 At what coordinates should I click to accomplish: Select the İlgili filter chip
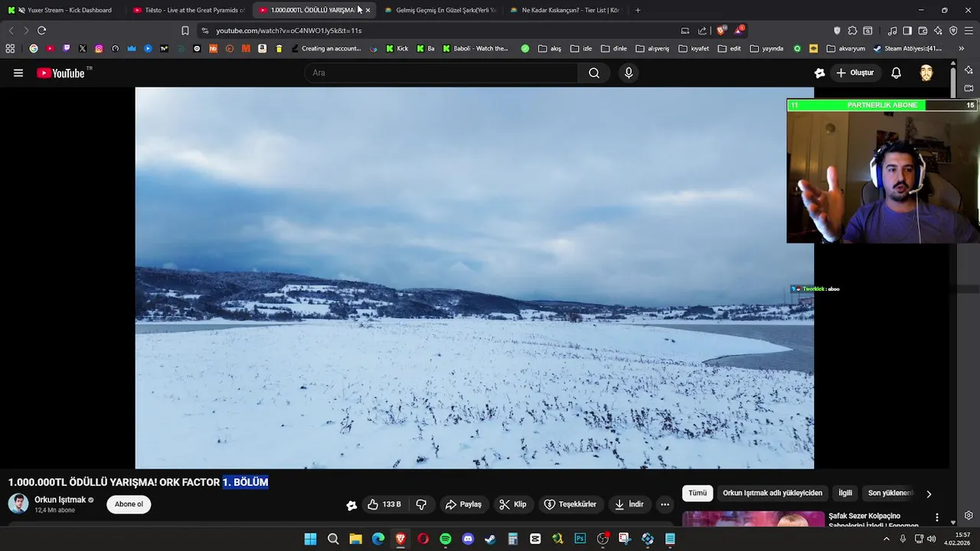[x=845, y=494]
